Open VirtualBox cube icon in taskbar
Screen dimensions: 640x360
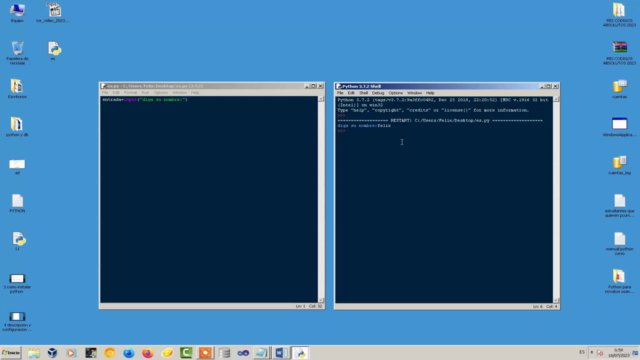pos(52,353)
